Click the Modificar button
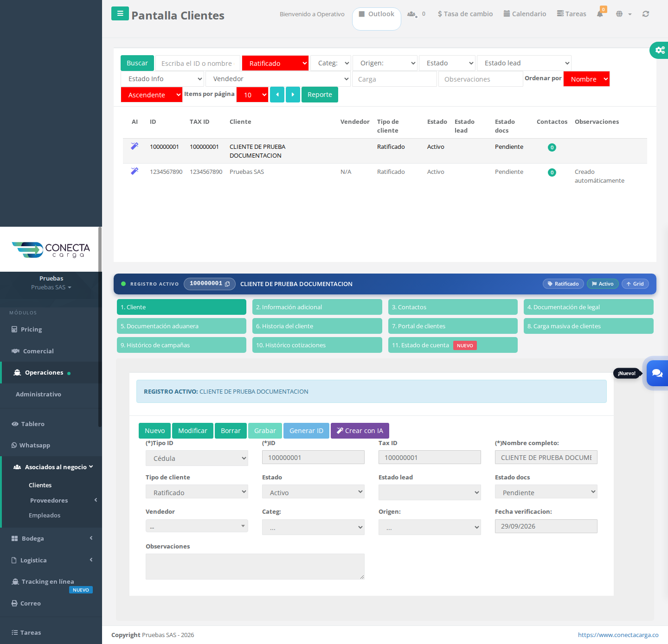 (193, 431)
